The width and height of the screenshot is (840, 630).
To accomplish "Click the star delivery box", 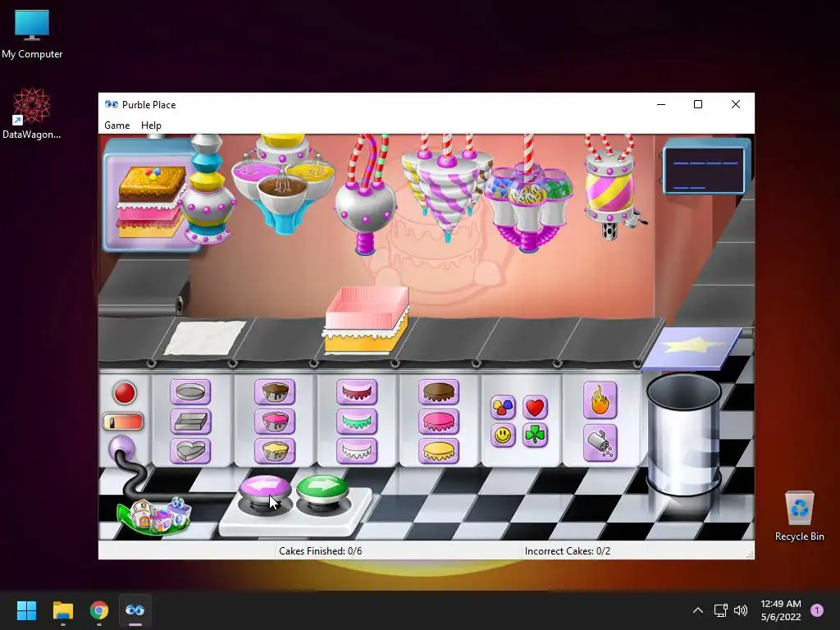I will pyautogui.click(x=692, y=348).
